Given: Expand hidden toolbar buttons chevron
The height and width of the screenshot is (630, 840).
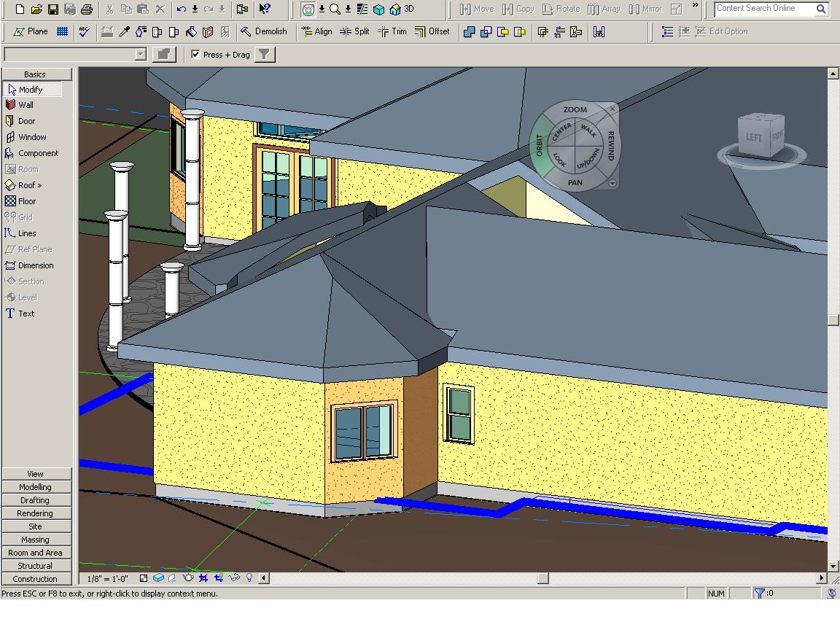Looking at the screenshot, I should coord(696,5).
